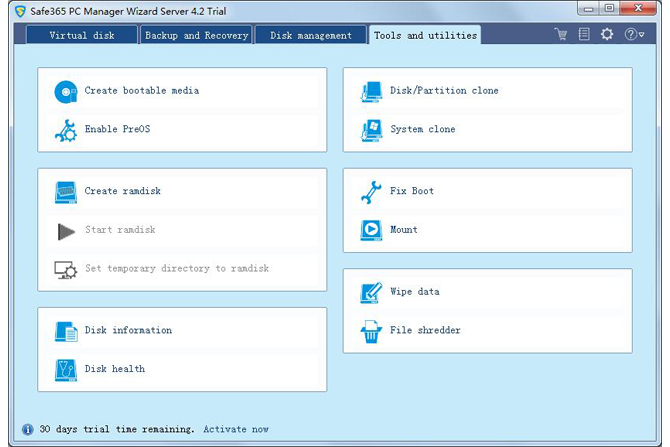Screen dimensions: 670x447
Task: Click the Mount play icon
Action: [x=371, y=230]
